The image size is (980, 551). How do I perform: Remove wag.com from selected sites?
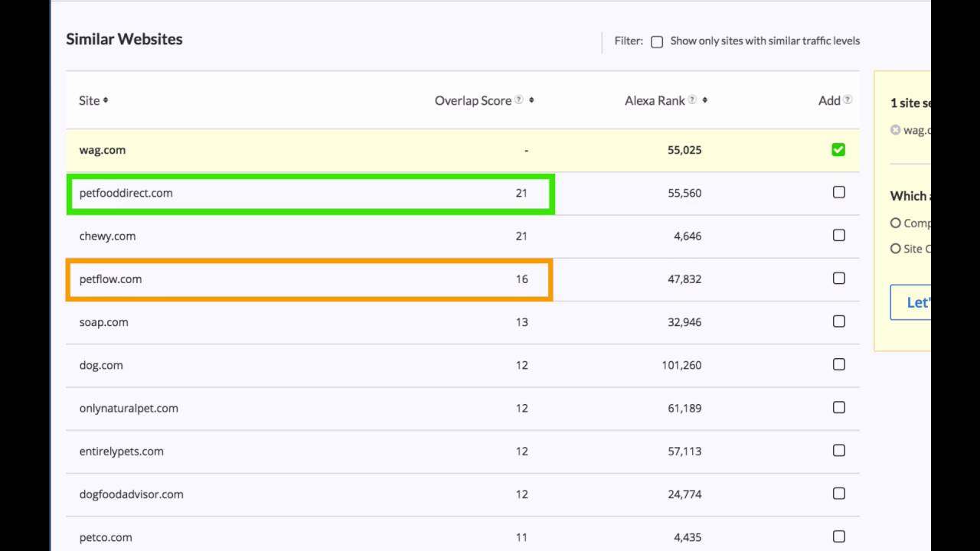coord(895,130)
